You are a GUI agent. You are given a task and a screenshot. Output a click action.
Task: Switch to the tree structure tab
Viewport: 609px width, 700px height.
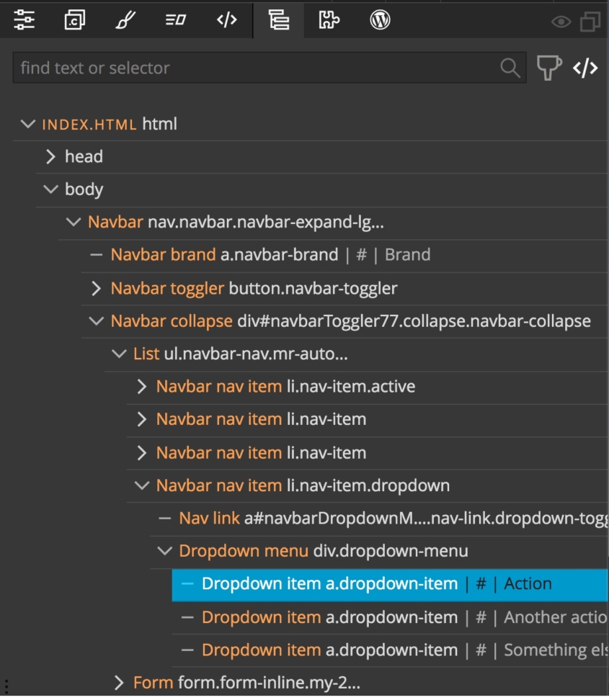(277, 20)
